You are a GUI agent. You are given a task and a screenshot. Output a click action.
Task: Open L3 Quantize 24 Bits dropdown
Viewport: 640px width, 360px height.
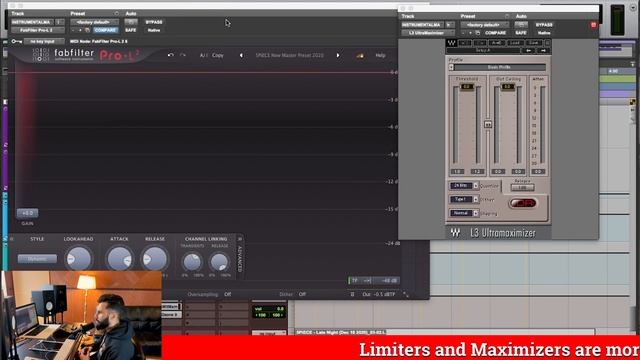pyautogui.click(x=464, y=186)
